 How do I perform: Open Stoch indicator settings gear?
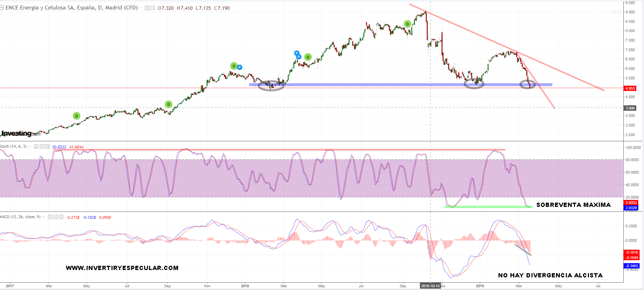(x=42, y=147)
